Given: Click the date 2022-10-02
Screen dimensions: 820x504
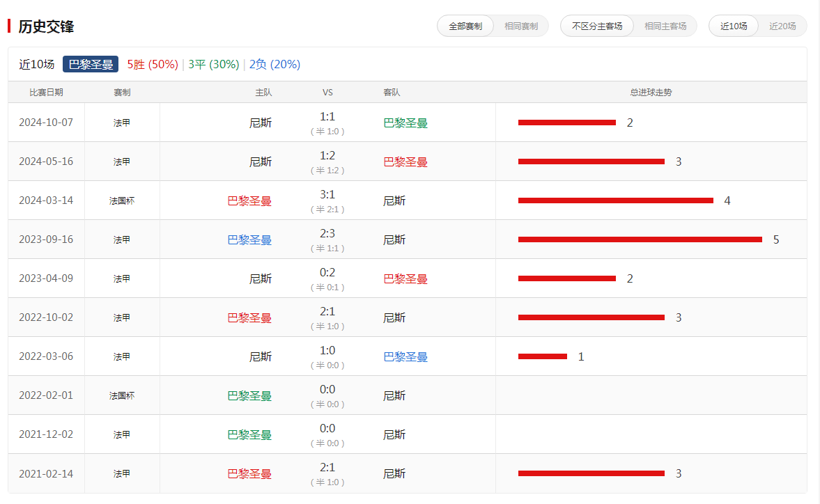Looking at the screenshot, I should click(46, 317).
